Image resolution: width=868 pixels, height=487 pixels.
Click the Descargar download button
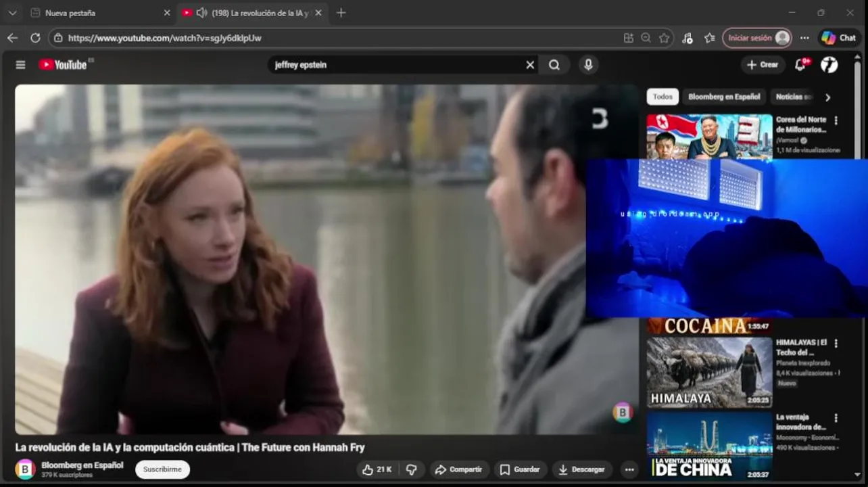pos(583,469)
